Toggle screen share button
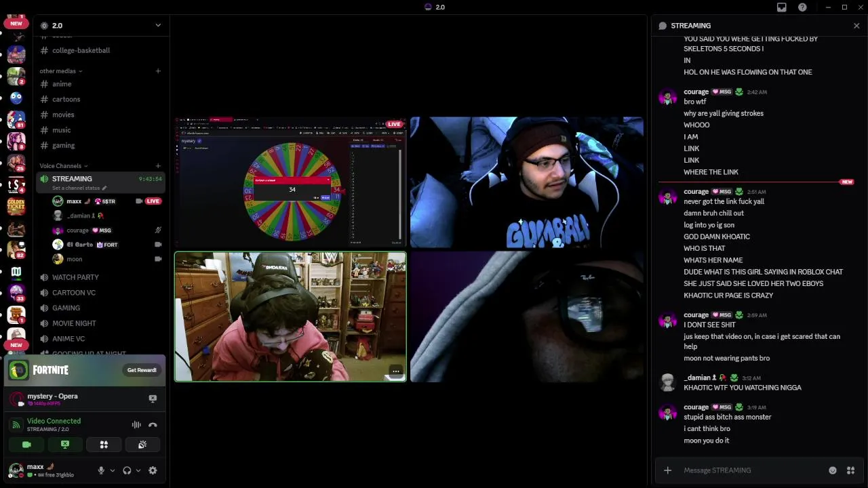The width and height of the screenshot is (868, 488). (x=65, y=445)
